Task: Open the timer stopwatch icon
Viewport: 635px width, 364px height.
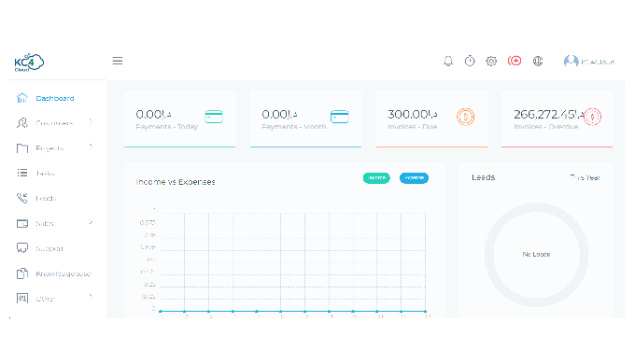Action: [x=470, y=62]
